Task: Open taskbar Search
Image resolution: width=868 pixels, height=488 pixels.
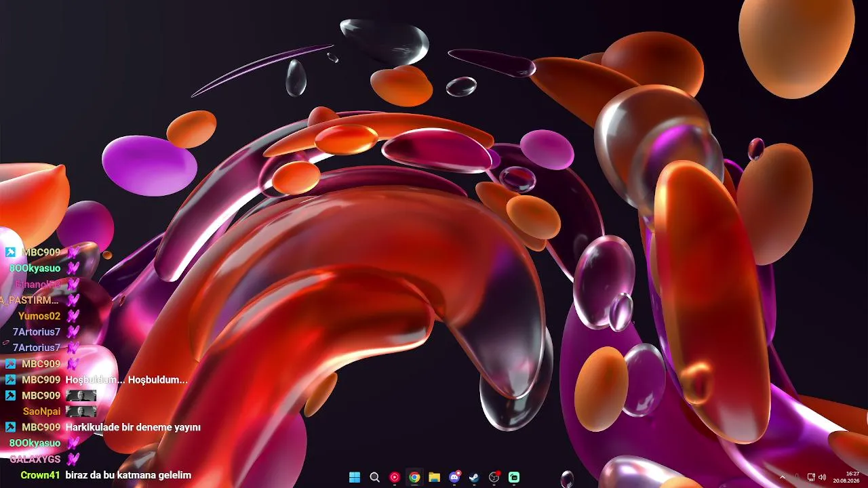Action: tap(374, 477)
